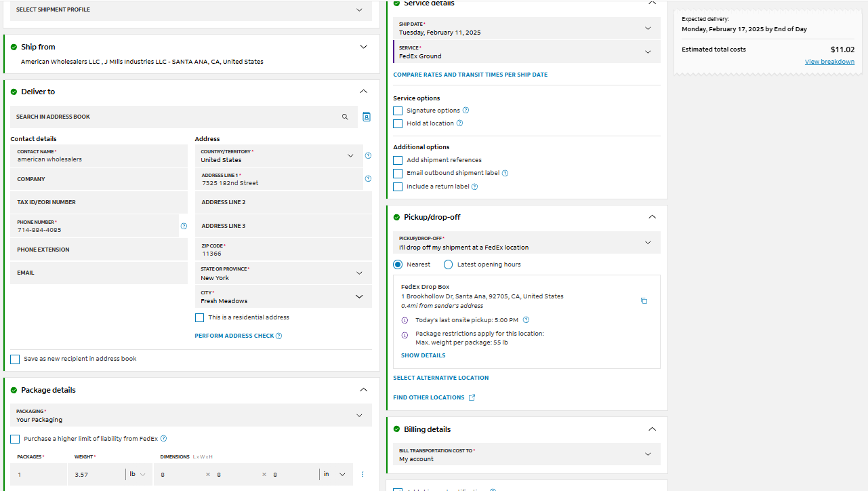
Task: Open help icon beside Signature options
Action: click(x=466, y=111)
